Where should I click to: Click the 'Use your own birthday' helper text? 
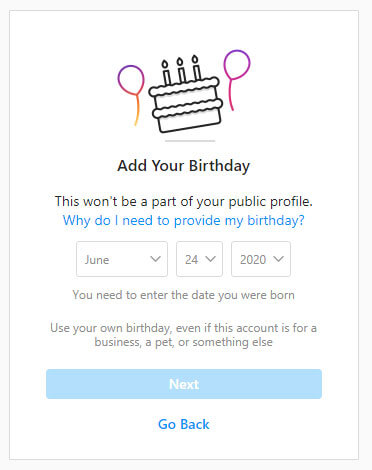184,335
